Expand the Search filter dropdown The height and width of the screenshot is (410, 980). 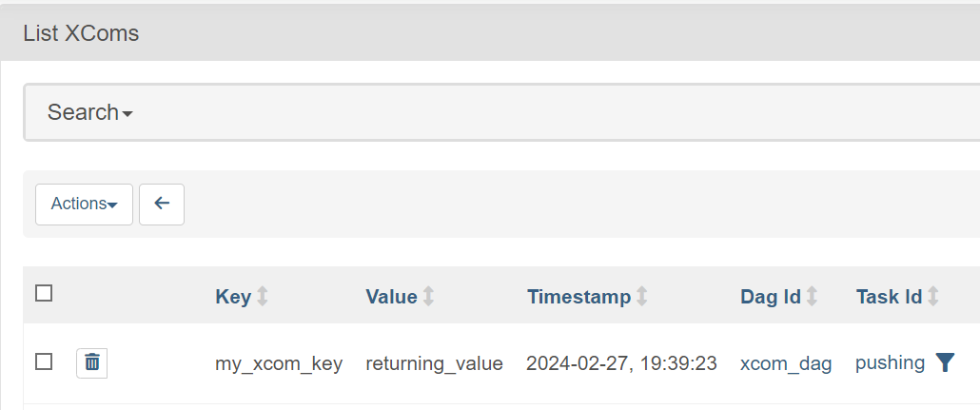90,112
